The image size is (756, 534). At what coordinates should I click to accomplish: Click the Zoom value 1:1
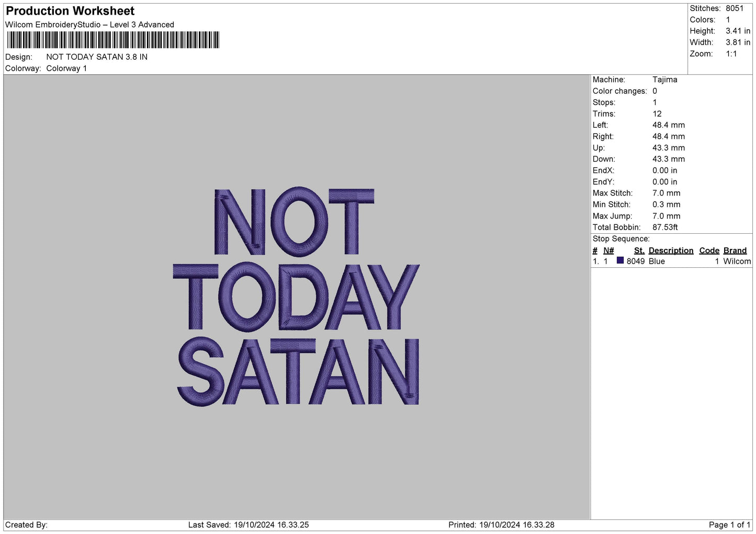click(731, 54)
